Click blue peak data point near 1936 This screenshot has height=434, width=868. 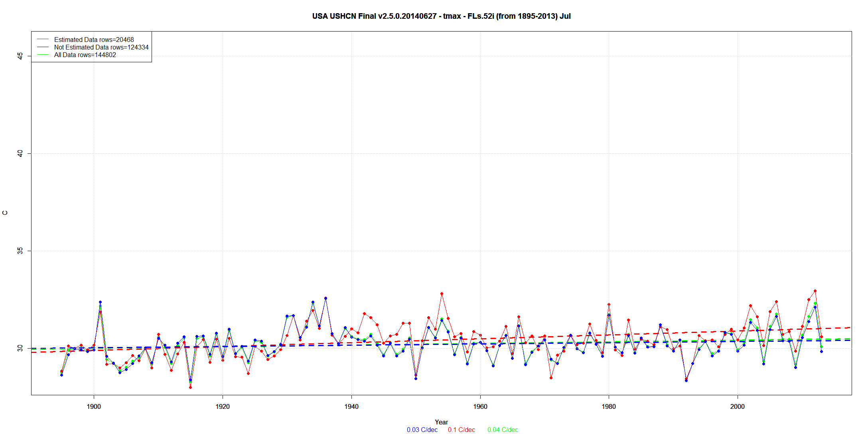pos(325,298)
